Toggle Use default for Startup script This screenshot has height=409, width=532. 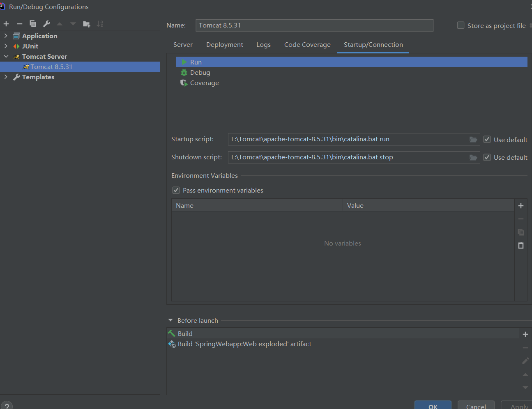pos(487,140)
